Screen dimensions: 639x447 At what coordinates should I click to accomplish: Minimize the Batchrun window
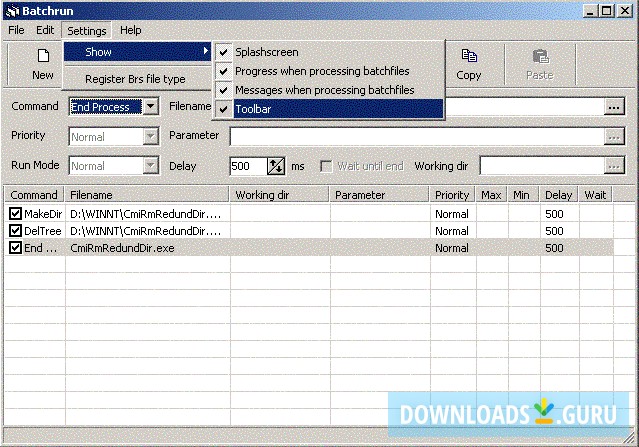click(589, 11)
